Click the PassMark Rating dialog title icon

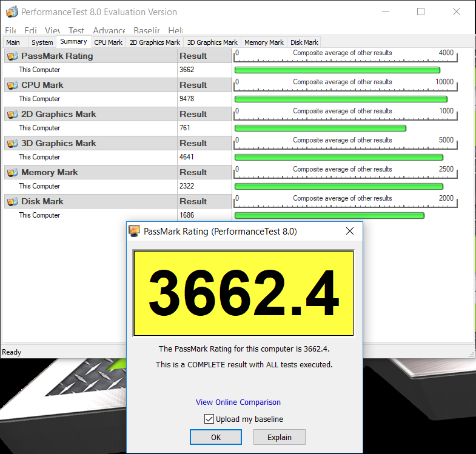coord(134,231)
